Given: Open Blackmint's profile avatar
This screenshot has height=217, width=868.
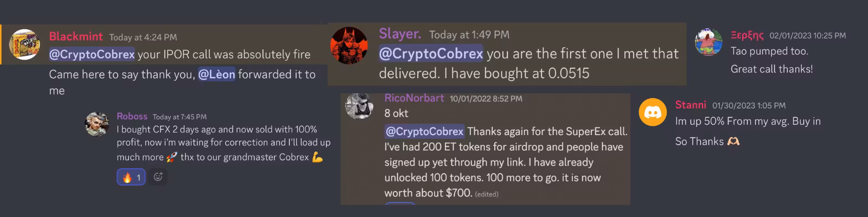Looking at the screenshot, I should point(24,44).
